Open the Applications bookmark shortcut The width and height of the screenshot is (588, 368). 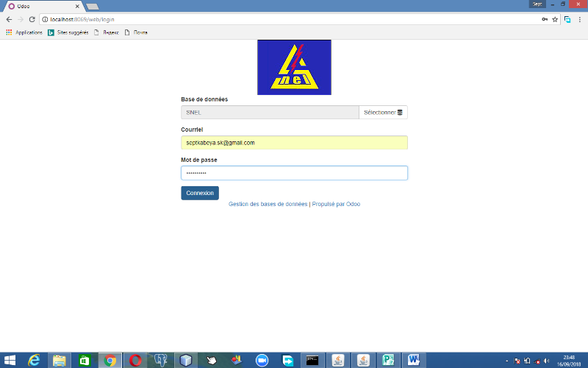pyautogui.click(x=24, y=32)
